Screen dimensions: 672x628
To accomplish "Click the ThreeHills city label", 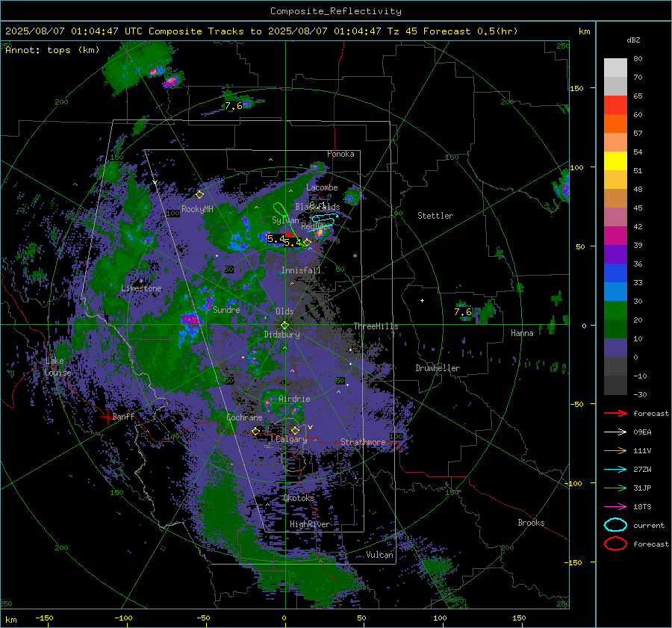I will coord(376,326).
